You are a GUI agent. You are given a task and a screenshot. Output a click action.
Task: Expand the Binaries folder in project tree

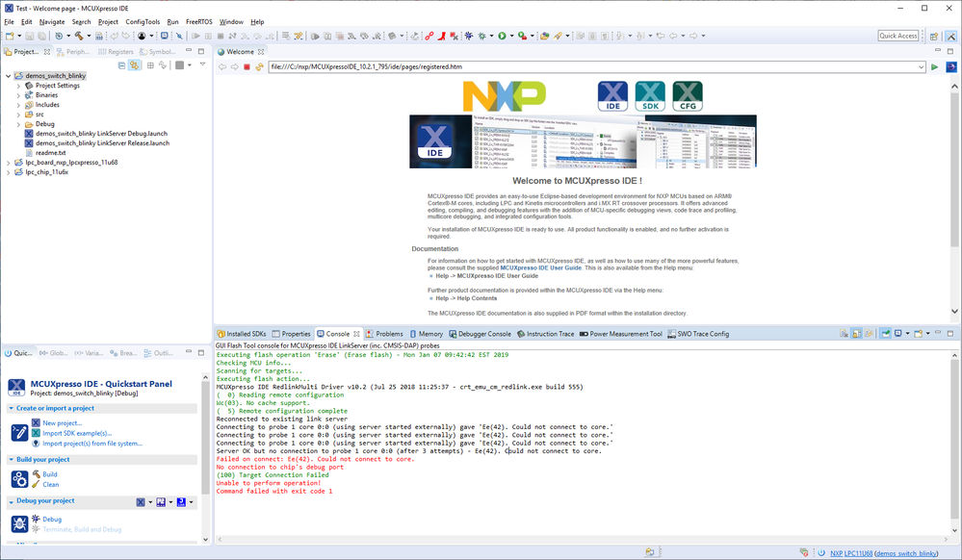[x=18, y=95]
